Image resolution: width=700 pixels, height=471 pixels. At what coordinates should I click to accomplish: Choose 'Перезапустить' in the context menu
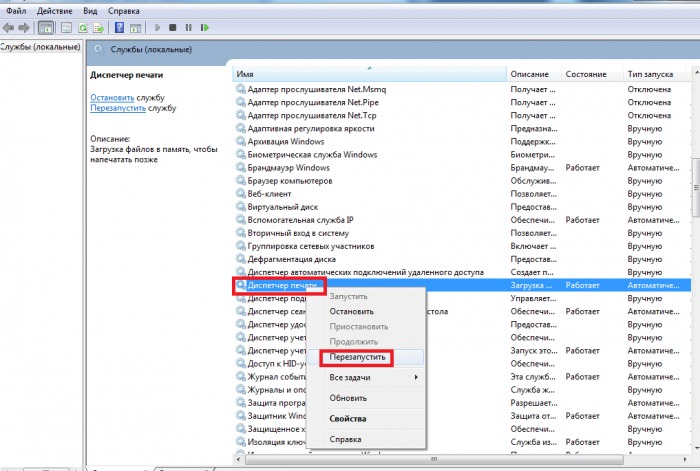(357, 357)
